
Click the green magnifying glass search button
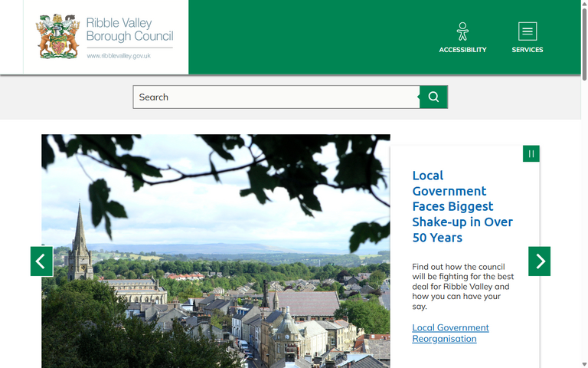[x=433, y=97]
